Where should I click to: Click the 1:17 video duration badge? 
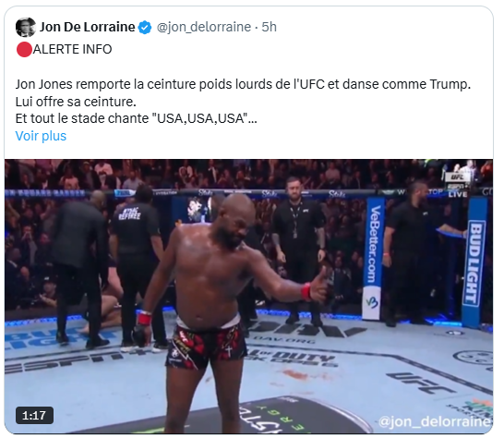[x=34, y=416]
